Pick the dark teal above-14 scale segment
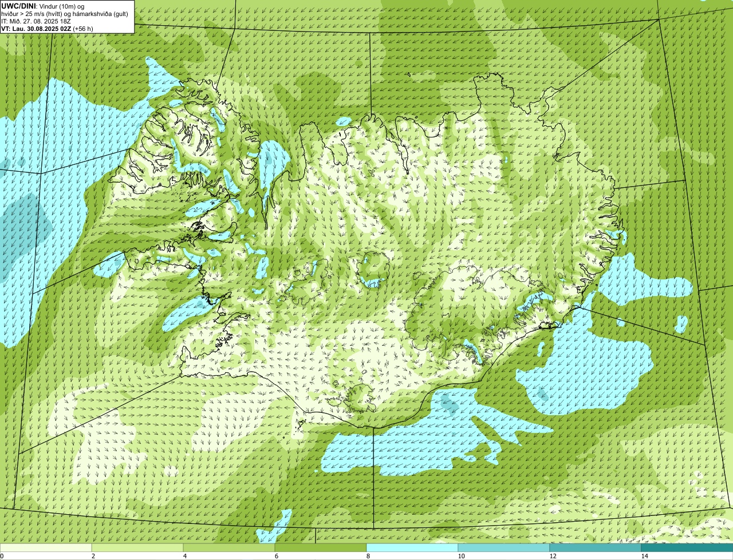The width and height of the screenshot is (733, 560). (687, 548)
